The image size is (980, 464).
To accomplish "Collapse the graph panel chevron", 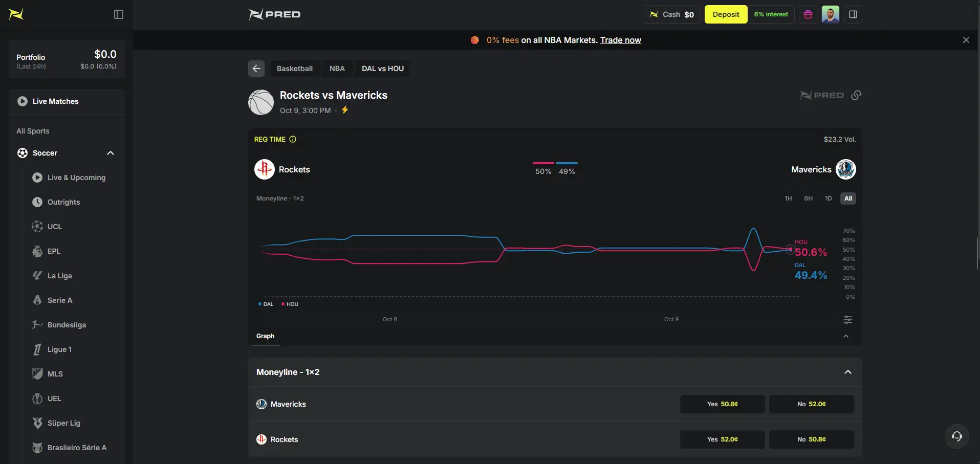I will pos(846,336).
